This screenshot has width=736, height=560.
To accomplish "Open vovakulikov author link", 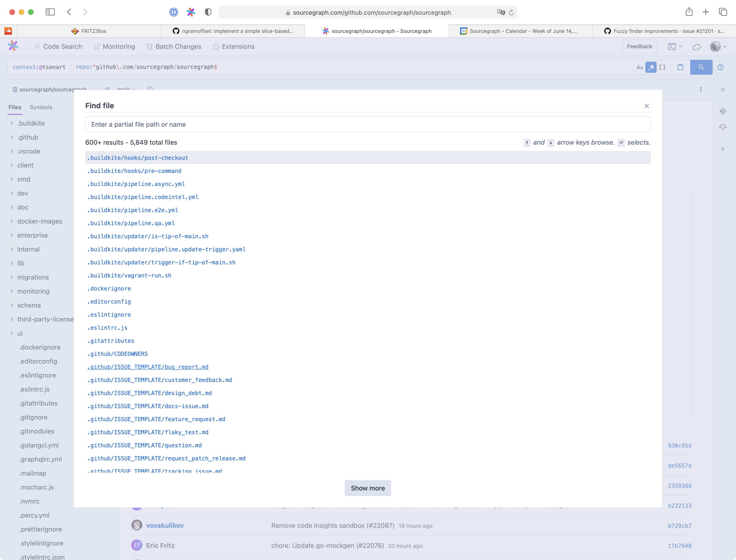I will tap(165, 525).
